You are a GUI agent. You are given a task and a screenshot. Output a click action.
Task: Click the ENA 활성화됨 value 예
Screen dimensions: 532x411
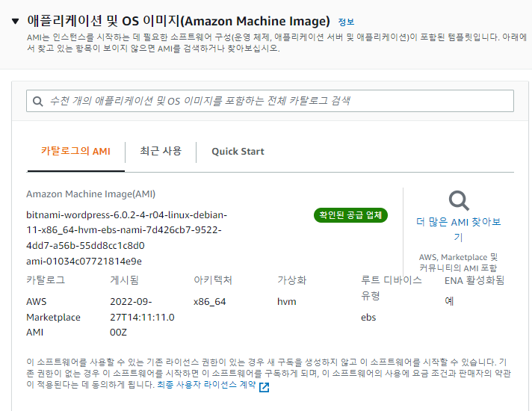(x=449, y=301)
